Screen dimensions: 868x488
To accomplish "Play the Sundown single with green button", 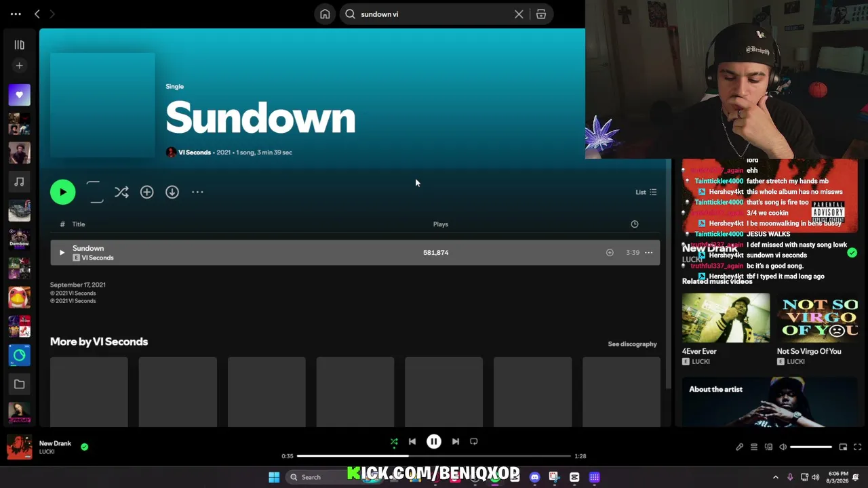I will point(63,192).
